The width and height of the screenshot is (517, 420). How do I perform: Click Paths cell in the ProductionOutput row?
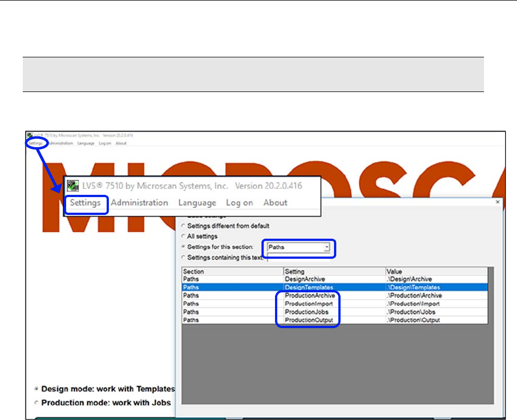(232, 320)
